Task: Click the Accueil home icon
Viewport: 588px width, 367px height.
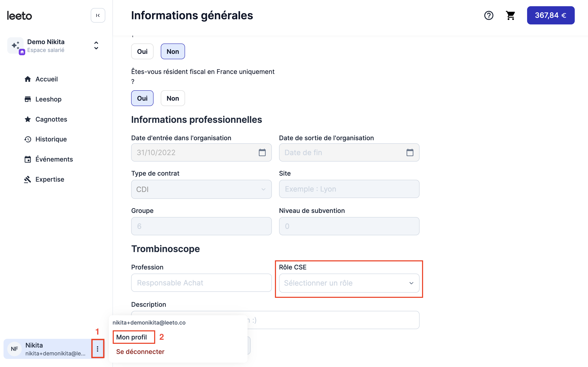Action: point(28,79)
